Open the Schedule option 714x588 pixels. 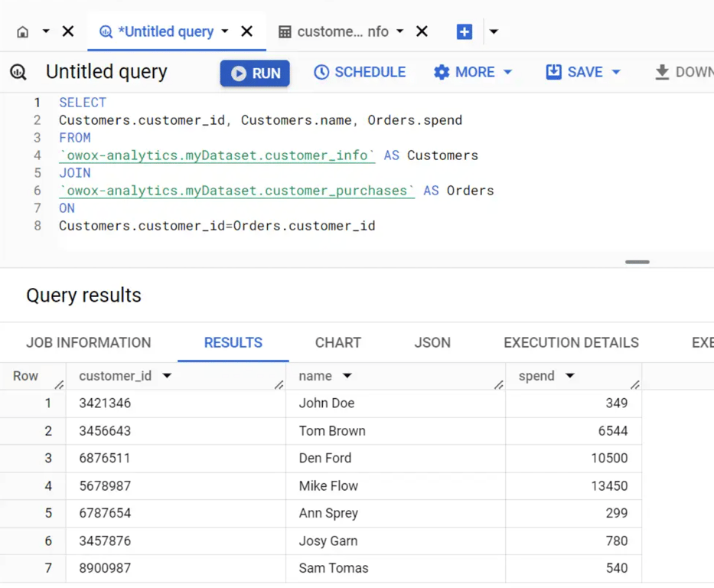click(x=360, y=72)
